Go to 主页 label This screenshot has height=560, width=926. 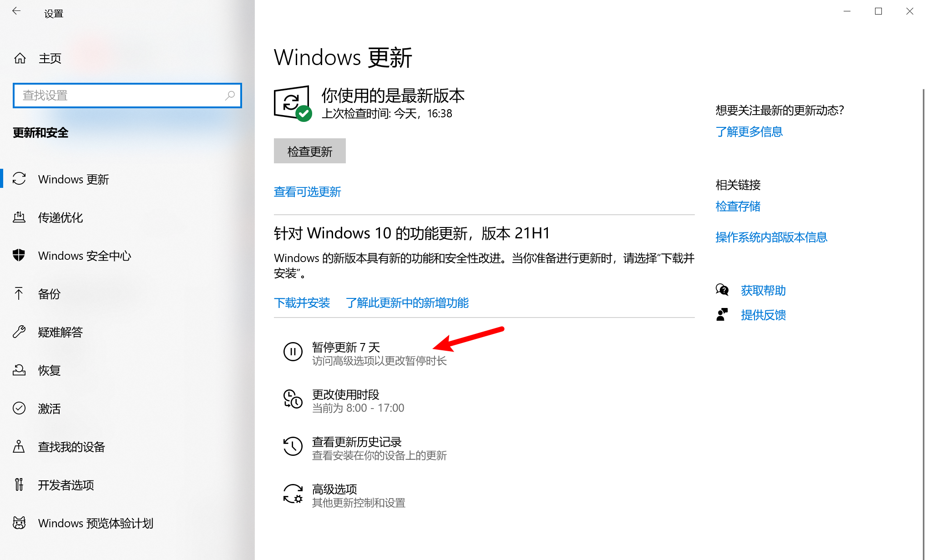click(x=50, y=58)
